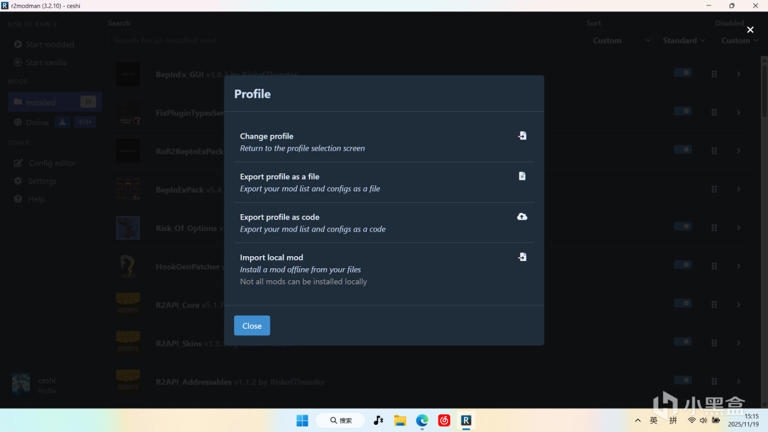Toggle the Risk_Of_Options mod switch
This screenshot has height=432, width=768.
683,226
